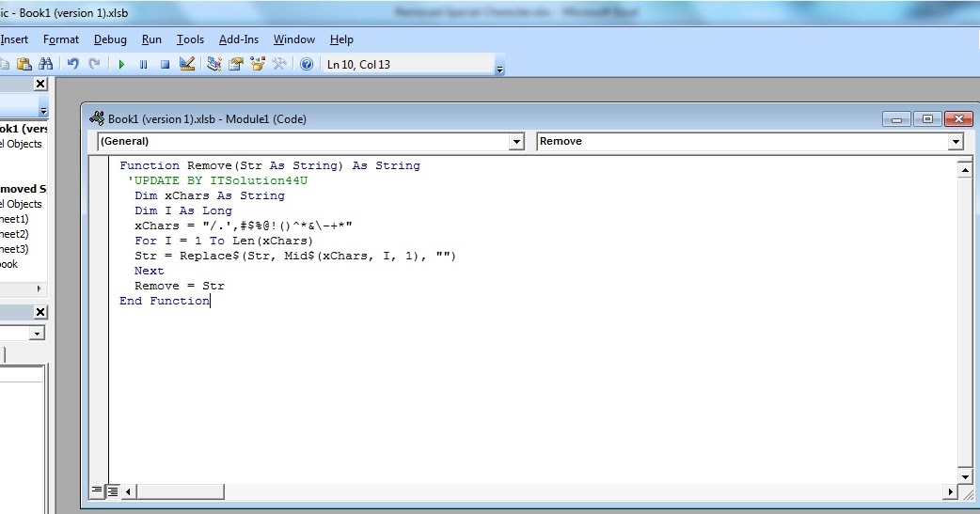Image resolution: width=980 pixels, height=514 pixels.
Task: Open the Add-Ins menu
Action: tap(238, 39)
